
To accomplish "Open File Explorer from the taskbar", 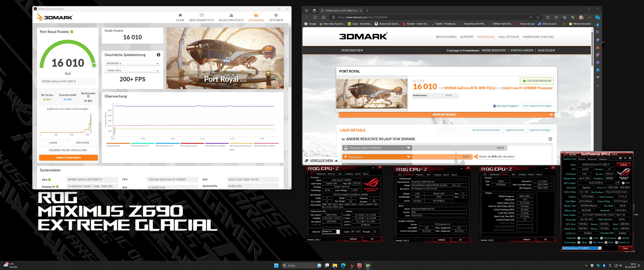I will [335, 265].
